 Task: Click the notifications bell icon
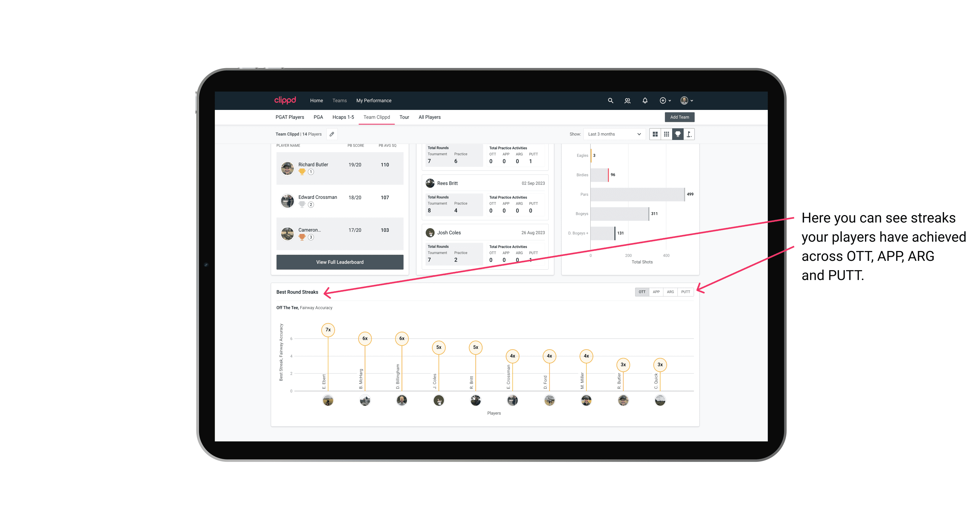[644, 101]
